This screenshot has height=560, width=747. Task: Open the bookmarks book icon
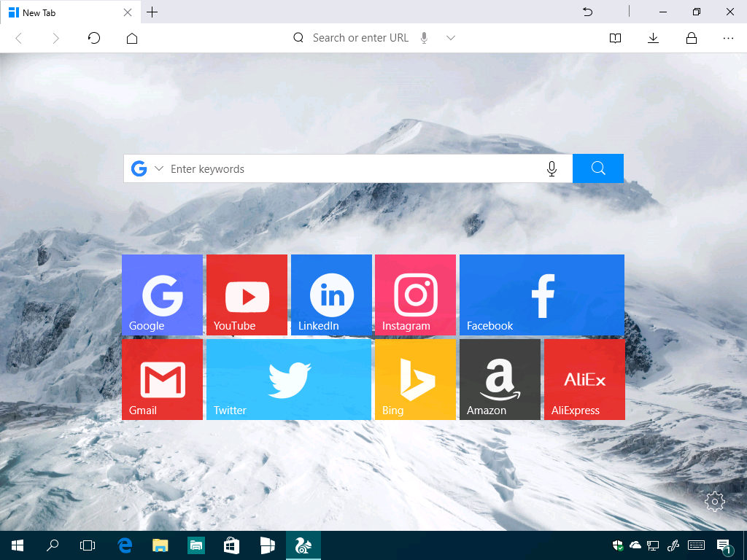click(x=615, y=38)
